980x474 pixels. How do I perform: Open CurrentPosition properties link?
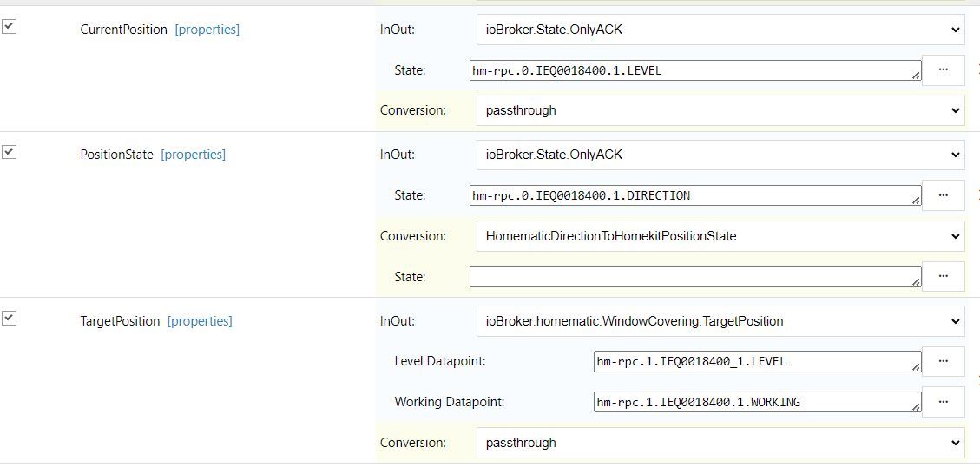tap(207, 30)
